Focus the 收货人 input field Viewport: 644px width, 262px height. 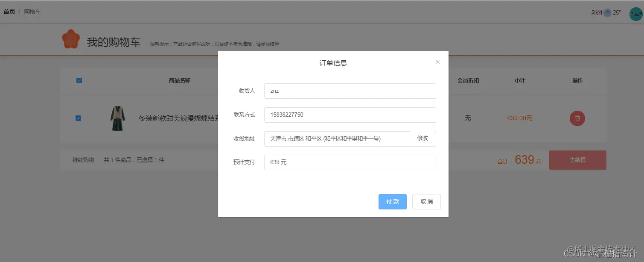(350, 91)
